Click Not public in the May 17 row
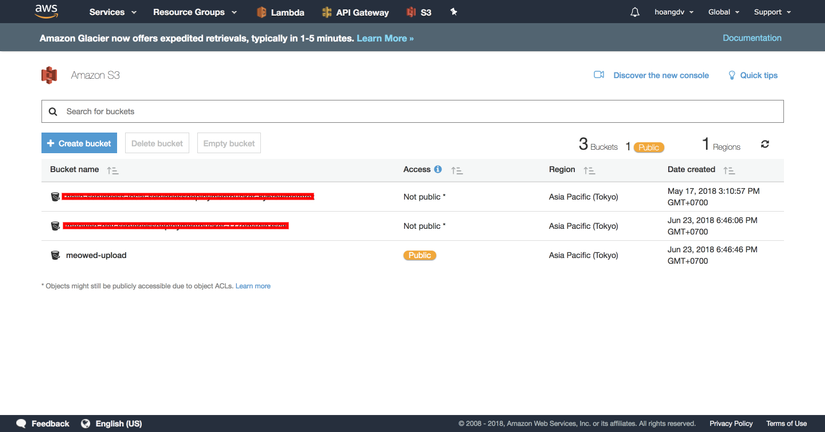This screenshot has height=432, width=825. tap(424, 197)
